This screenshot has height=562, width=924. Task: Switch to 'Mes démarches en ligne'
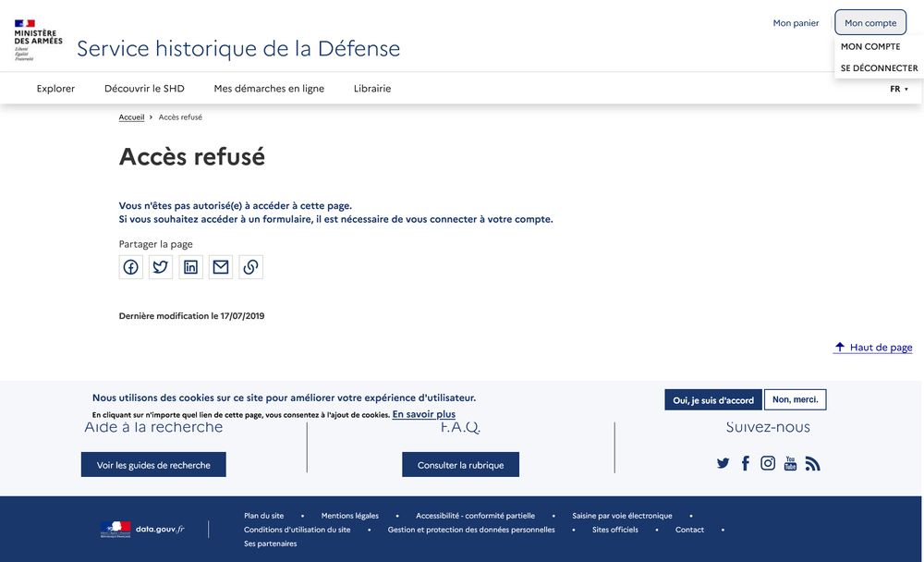pos(269,88)
